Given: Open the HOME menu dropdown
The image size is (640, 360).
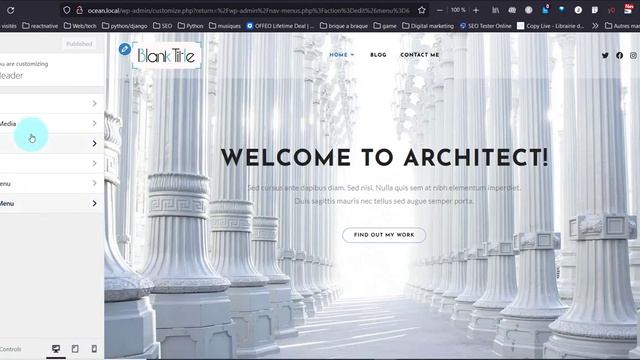Looking at the screenshot, I should click(x=342, y=55).
